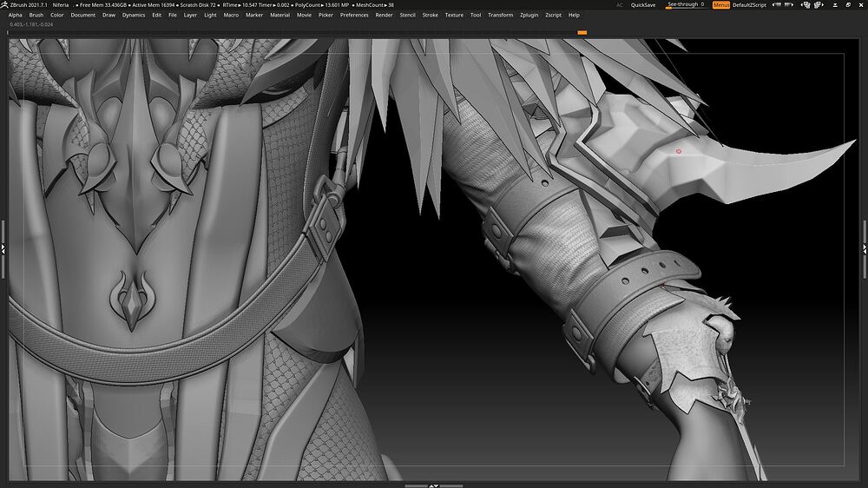Click the 'RTime 10.547' text
Image resolution: width=868 pixels, height=488 pixels.
tap(240, 5)
